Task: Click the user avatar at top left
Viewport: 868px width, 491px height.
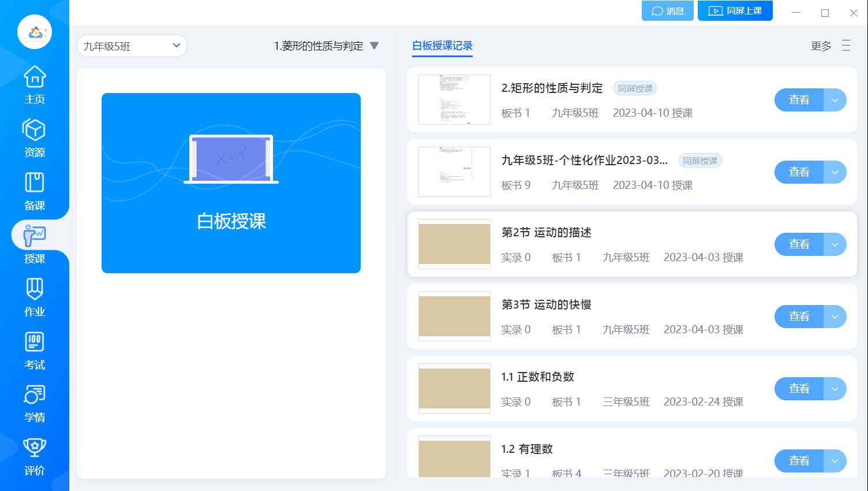Action: (x=35, y=32)
